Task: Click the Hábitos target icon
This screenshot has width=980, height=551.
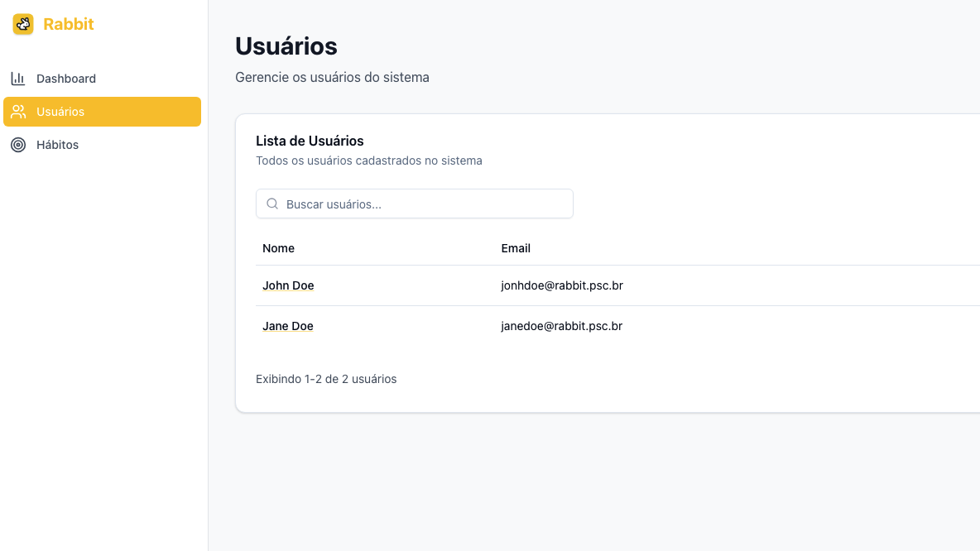Action: (18, 145)
